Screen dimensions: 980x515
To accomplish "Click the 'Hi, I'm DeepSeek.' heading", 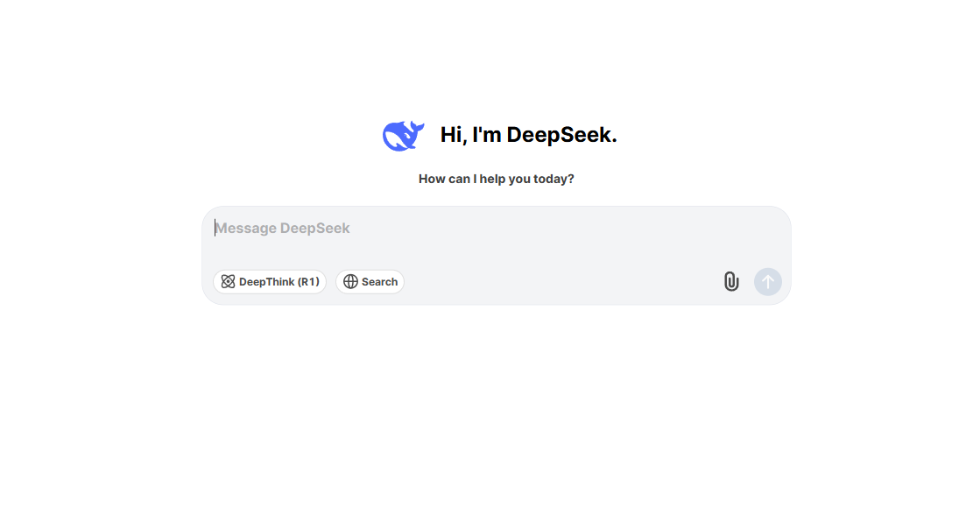I will click(x=529, y=135).
